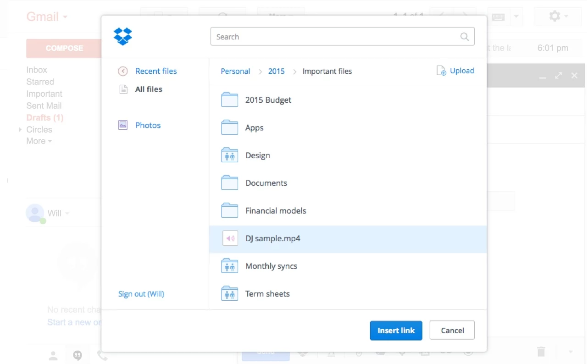The height and width of the screenshot is (364, 588).
Task: Click the All files document icon
Action: [x=123, y=89]
